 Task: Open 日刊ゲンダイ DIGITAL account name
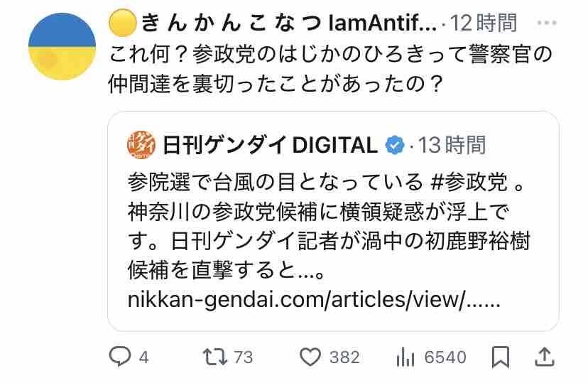tap(270, 145)
